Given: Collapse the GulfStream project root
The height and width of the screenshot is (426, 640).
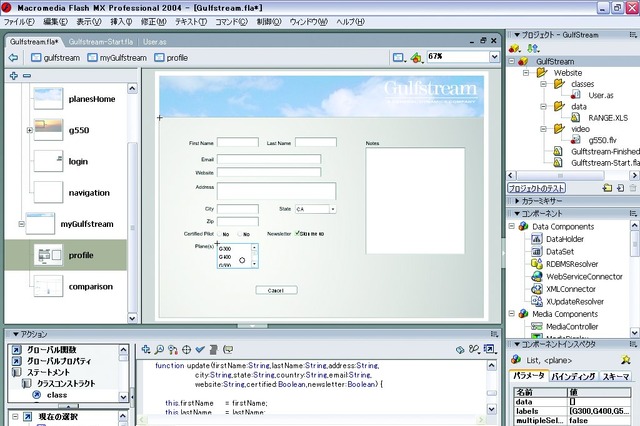Looking at the screenshot, I should (x=511, y=62).
